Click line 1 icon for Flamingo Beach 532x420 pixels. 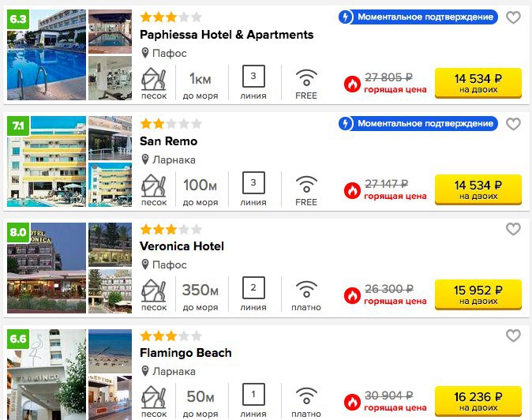coord(253,394)
